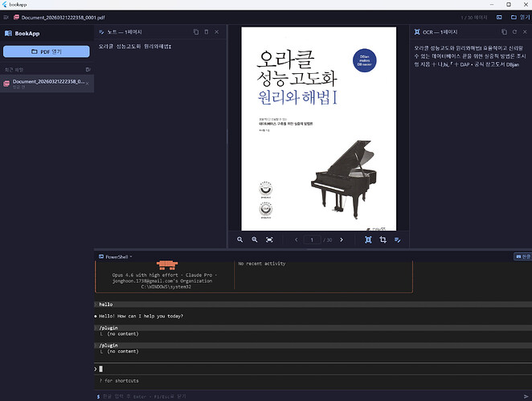Click the first /plugin command line

313,328
